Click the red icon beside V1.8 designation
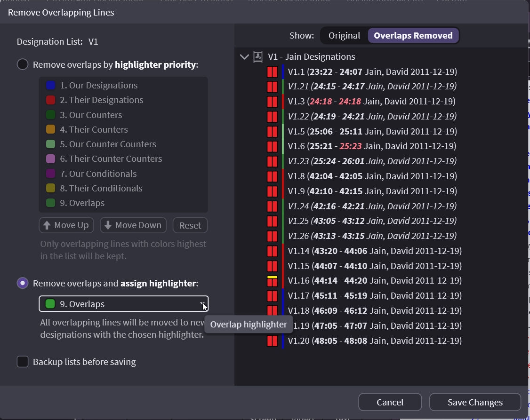The width and height of the screenshot is (530, 420). tap(272, 176)
